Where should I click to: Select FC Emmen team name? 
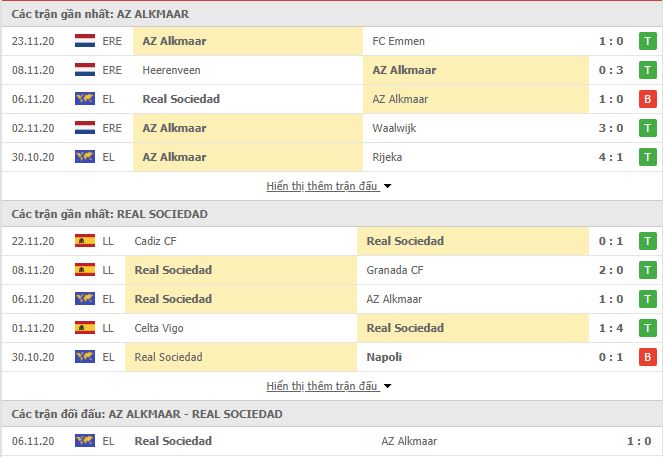pos(398,41)
